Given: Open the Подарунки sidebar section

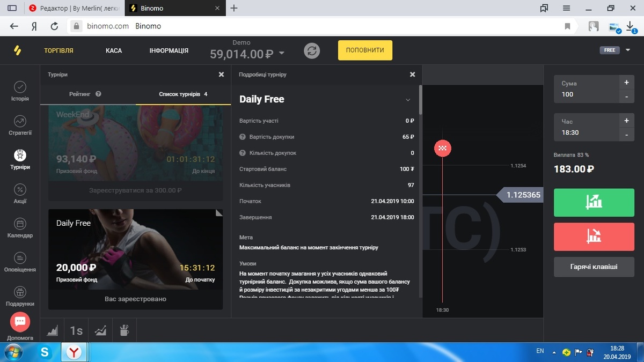Looking at the screenshot, I should [x=20, y=296].
